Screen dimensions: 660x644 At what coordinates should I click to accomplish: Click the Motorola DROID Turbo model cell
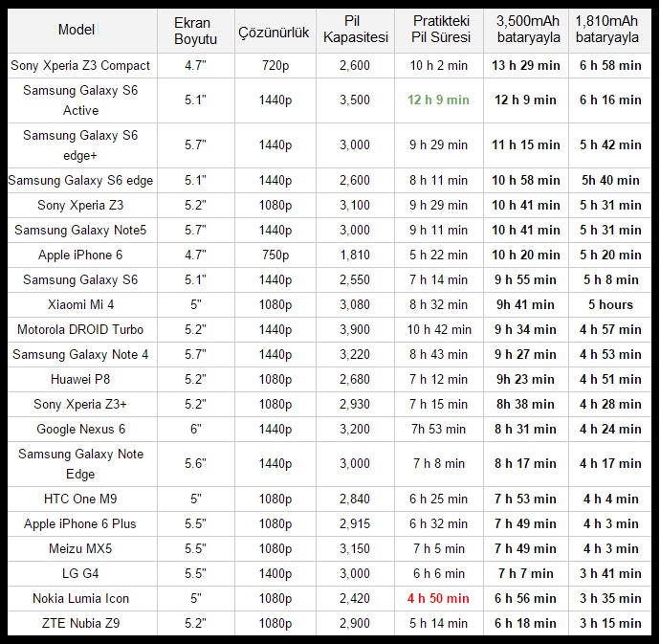click(80, 329)
